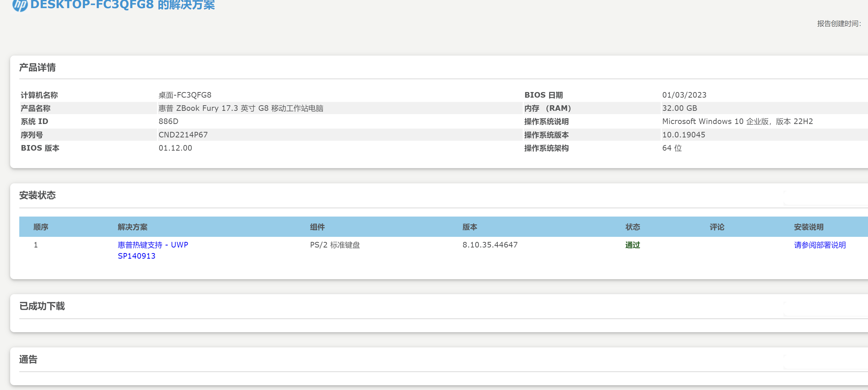Select the green 通过 status text
The height and width of the screenshot is (390, 868).
click(632, 245)
